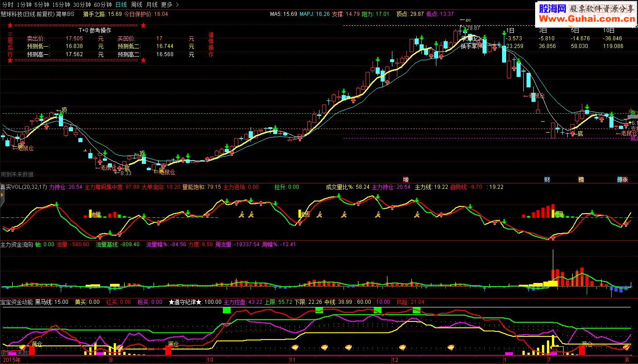Click the 低点: 13.37 label

440,14
